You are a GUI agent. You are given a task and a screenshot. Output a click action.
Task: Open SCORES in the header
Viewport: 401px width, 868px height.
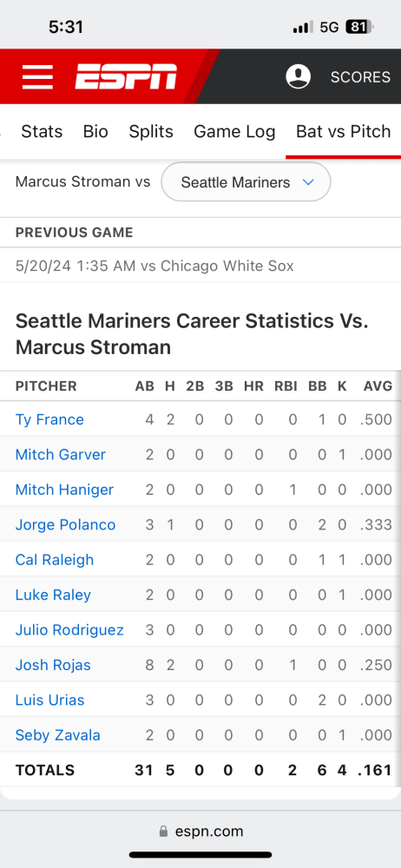(x=360, y=77)
